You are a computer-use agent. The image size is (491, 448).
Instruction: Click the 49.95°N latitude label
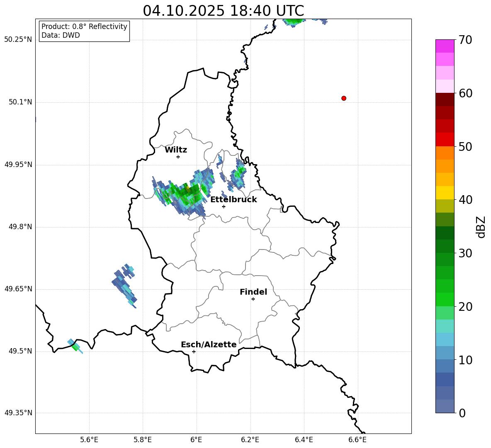pyautogui.click(x=18, y=165)
